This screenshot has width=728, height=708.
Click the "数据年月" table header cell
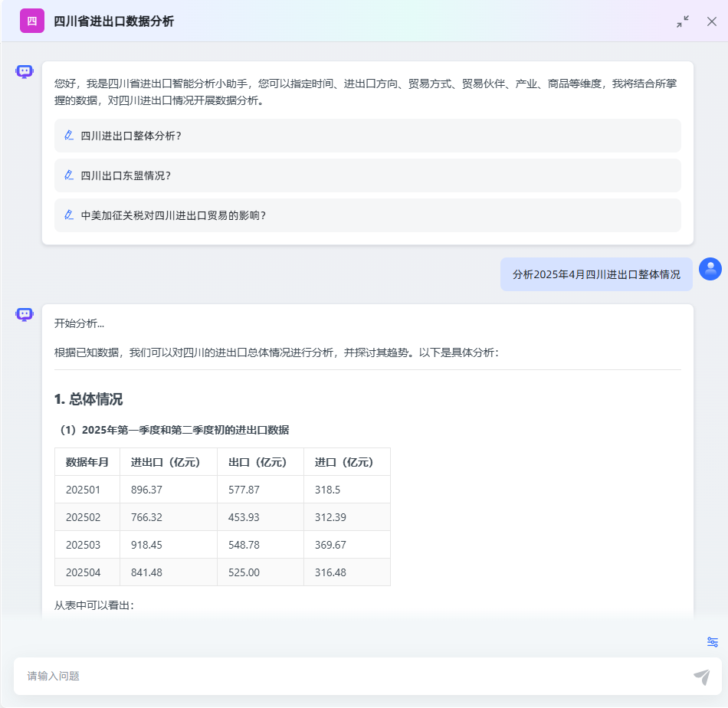click(x=86, y=461)
